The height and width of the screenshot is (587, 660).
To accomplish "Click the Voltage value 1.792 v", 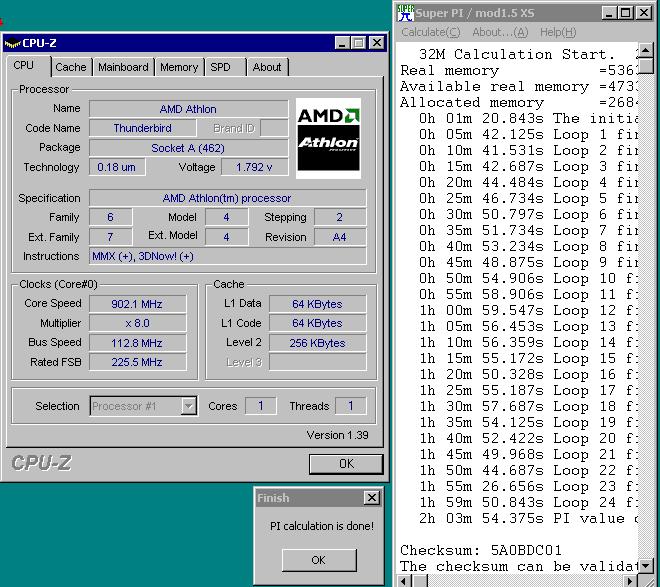I will 255,167.
